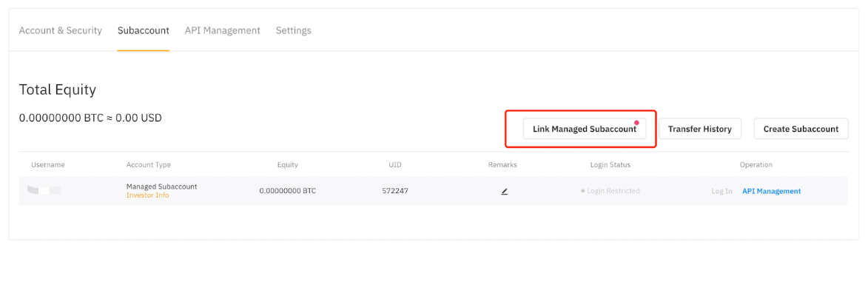Switch to the API Management tab

pyautogui.click(x=223, y=30)
